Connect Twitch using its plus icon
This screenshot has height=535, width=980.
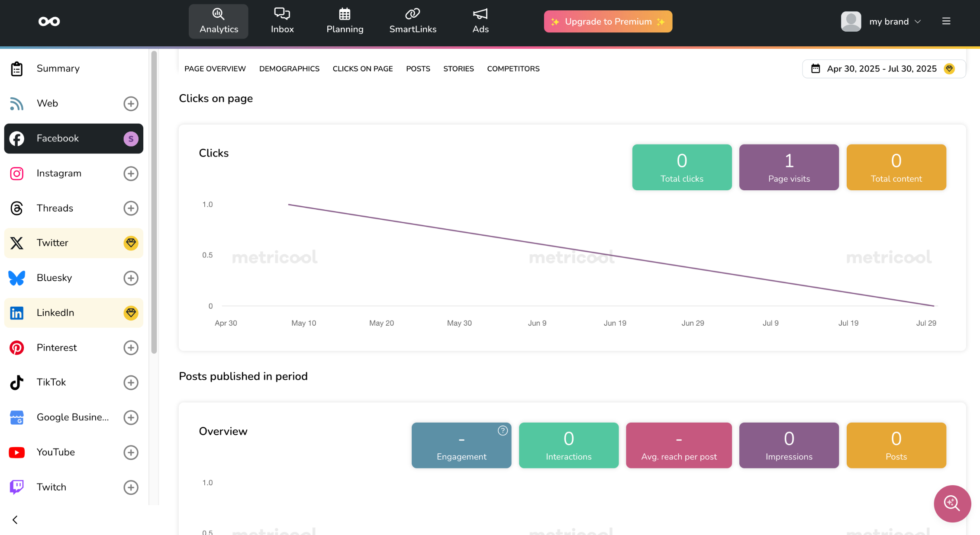(x=131, y=487)
